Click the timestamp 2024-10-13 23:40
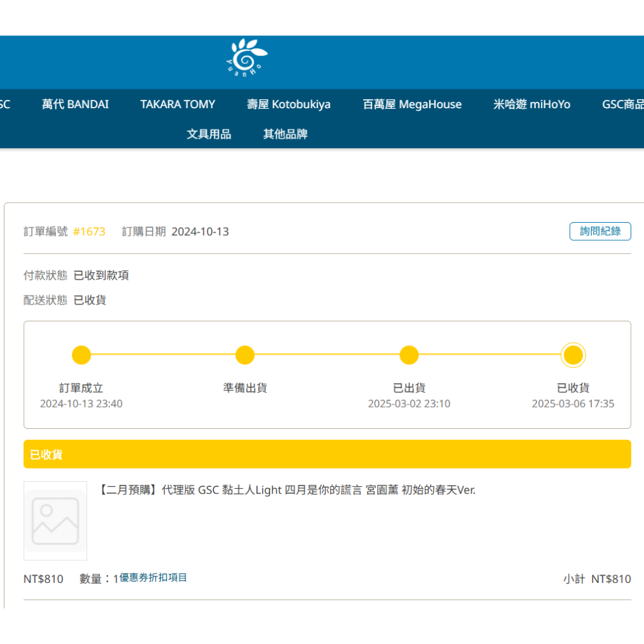Screen dimensions: 644x644 [x=81, y=404]
